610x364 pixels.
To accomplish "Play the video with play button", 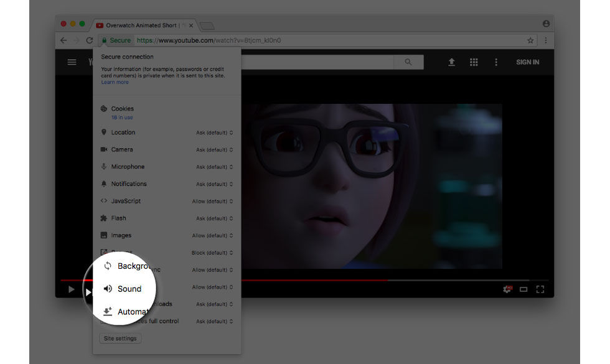I will [71, 289].
